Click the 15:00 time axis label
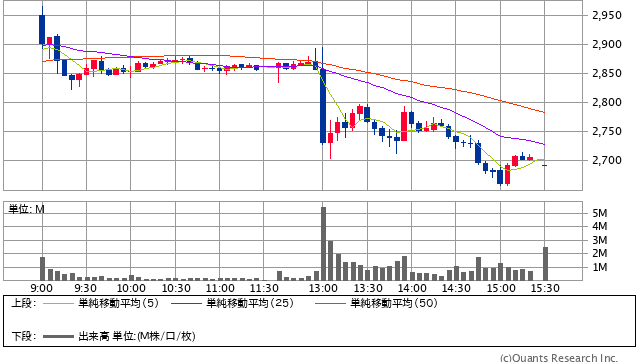This screenshot has width=638, height=362. pos(501,288)
